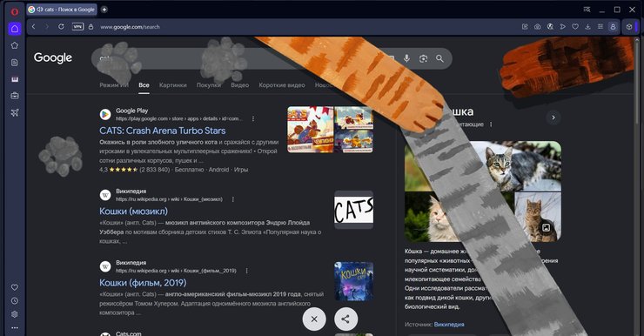The height and width of the screenshot is (336, 644).
Task: Open a new tab with the plus button
Action: [x=104, y=10]
